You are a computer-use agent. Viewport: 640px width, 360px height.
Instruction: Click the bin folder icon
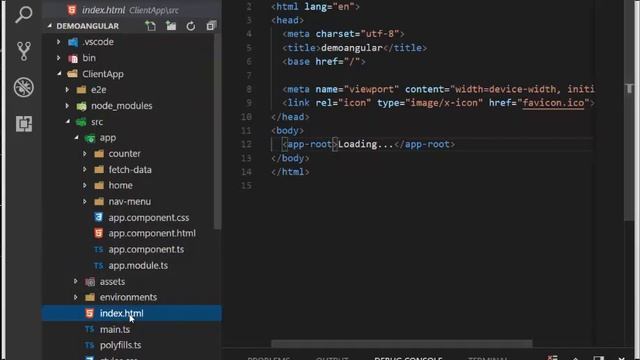point(73,58)
